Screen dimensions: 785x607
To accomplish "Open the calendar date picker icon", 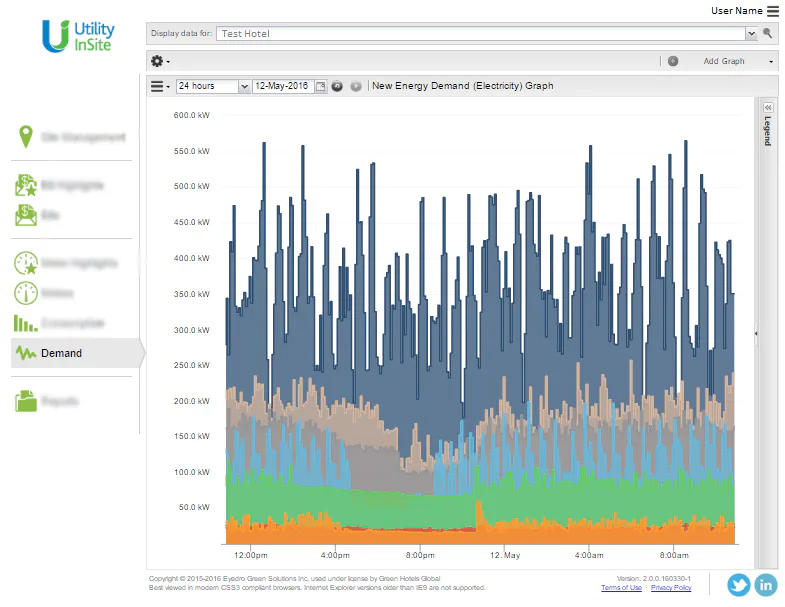I will (x=320, y=86).
